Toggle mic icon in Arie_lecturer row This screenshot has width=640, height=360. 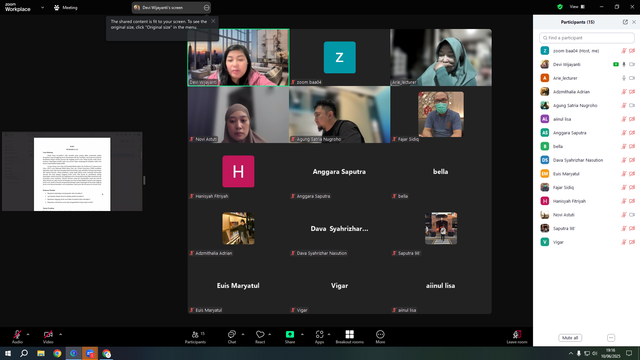(x=624, y=78)
